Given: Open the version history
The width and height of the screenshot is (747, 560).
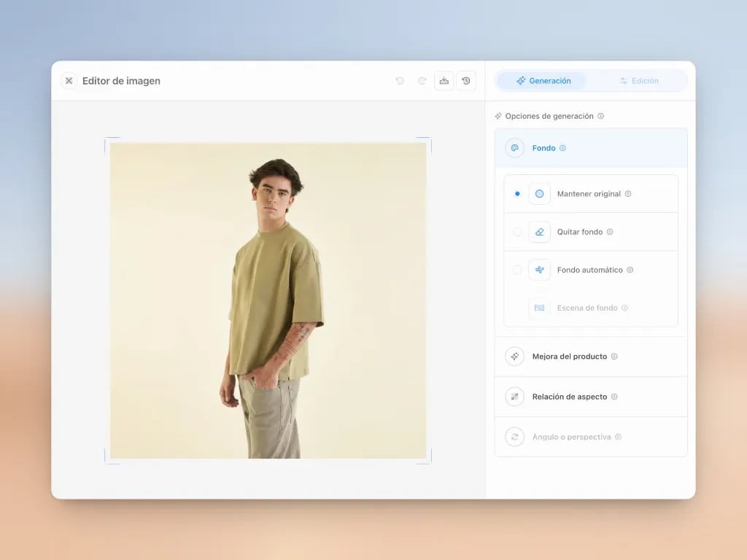Looking at the screenshot, I should (x=466, y=81).
